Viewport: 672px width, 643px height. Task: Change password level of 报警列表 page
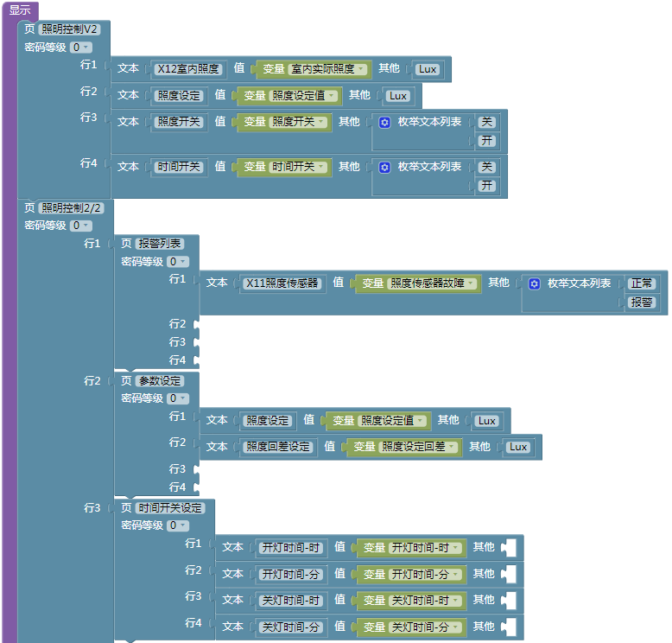tap(178, 262)
